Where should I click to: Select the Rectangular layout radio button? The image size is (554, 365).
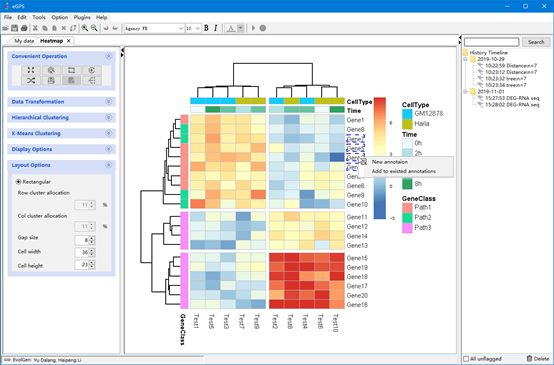coord(18,182)
